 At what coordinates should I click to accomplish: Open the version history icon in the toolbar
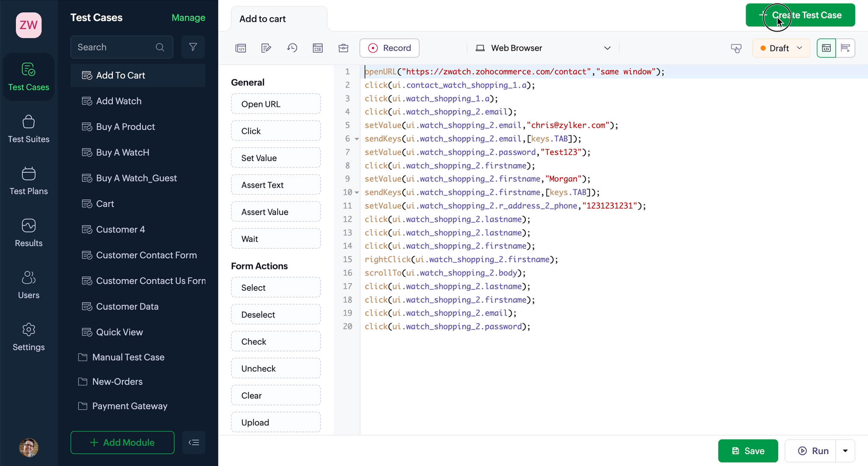tap(292, 48)
